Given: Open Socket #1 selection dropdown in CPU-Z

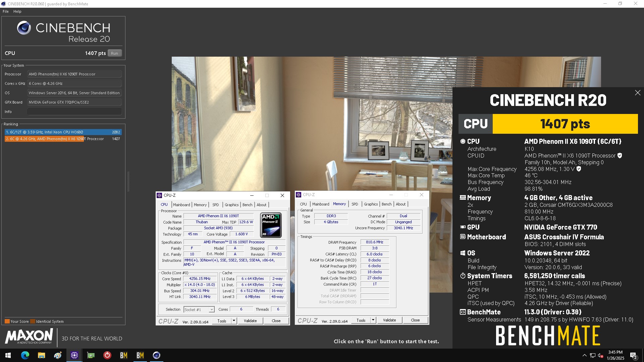Looking at the screenshot, I should (x=212, y=309).
